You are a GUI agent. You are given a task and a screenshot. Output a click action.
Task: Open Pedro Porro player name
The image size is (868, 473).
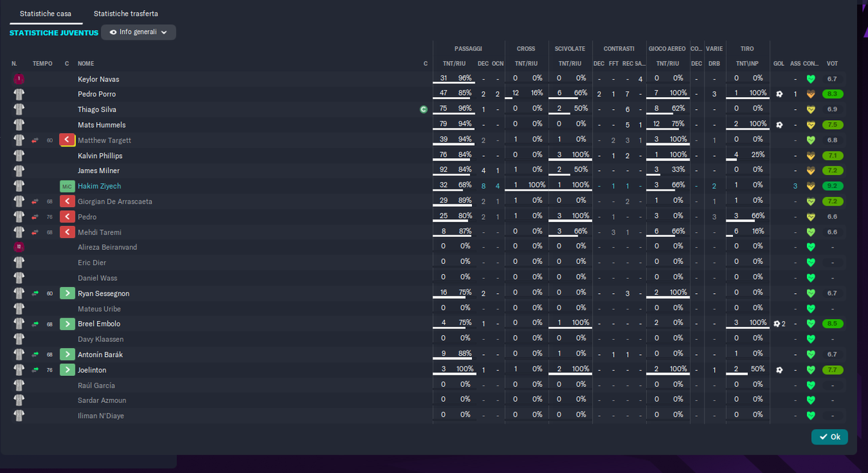[97, 94]
